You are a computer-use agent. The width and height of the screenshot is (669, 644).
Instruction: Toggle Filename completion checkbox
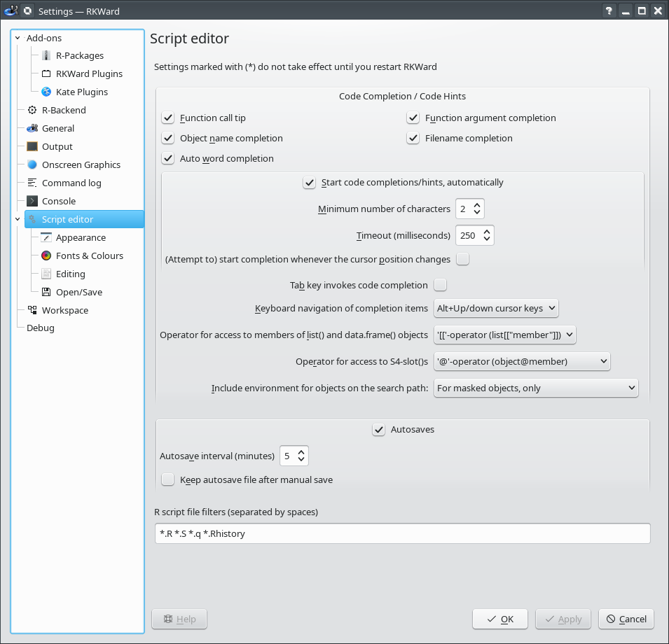coord(413,138)
